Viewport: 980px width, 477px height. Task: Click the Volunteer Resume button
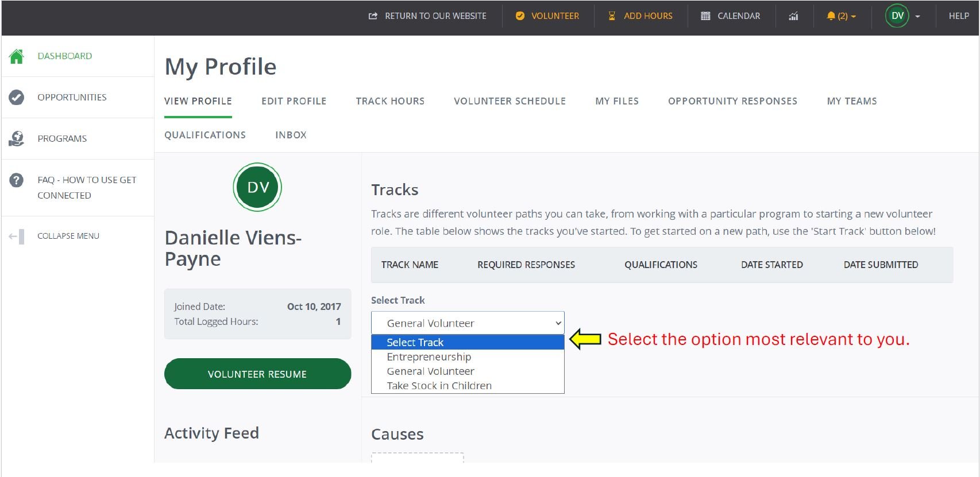257,374
